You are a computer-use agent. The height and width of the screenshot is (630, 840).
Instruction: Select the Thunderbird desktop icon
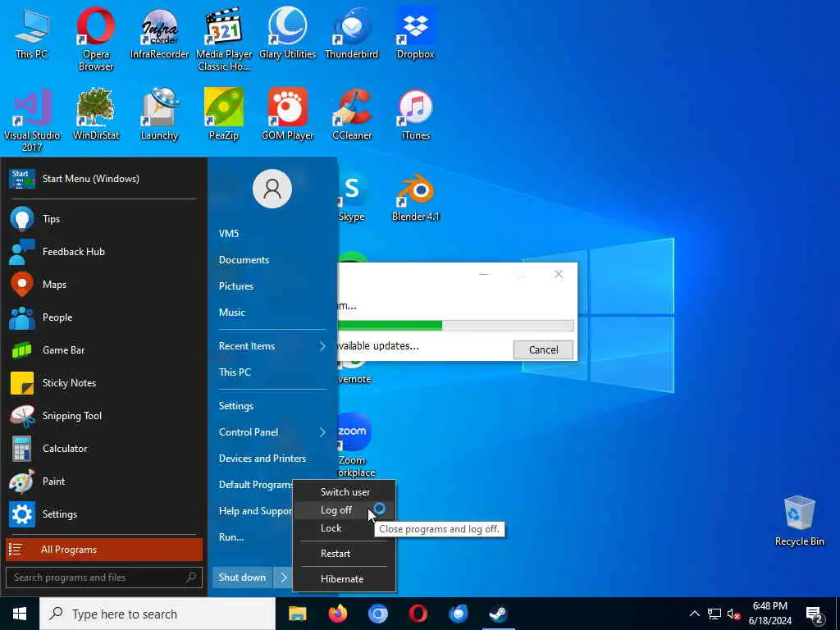click(x=351, y=33)
